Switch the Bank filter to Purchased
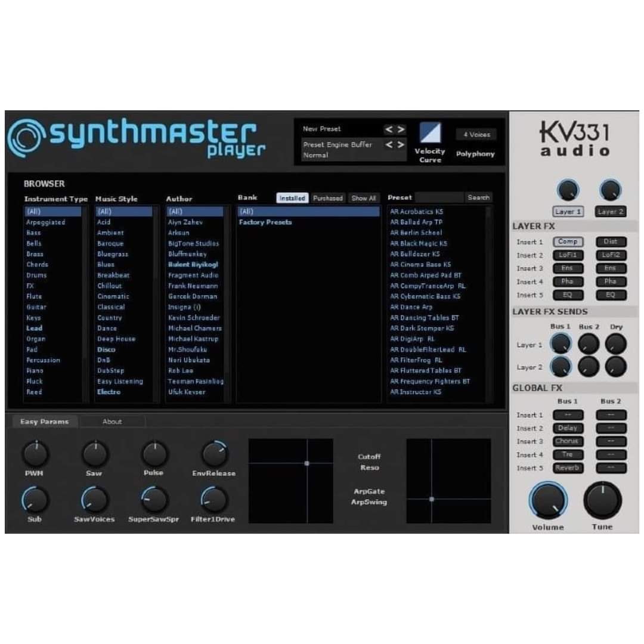644x644 pixels. click(327, 197)
